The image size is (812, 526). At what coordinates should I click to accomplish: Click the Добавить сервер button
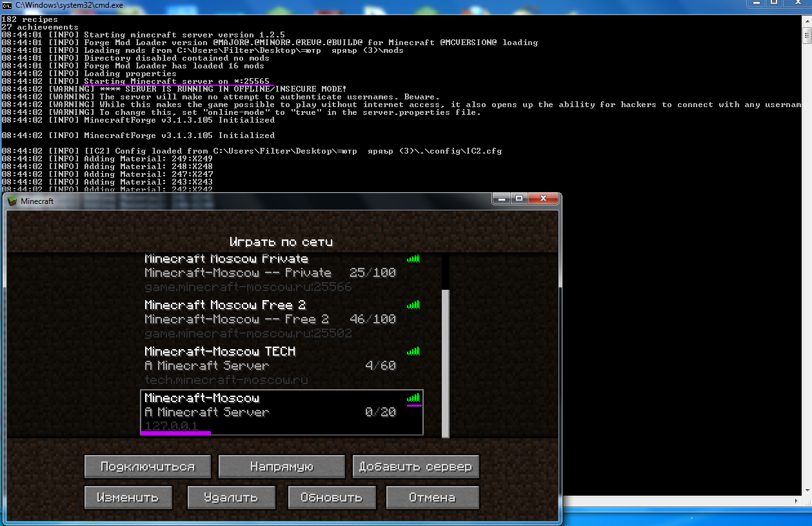[415, 467]
